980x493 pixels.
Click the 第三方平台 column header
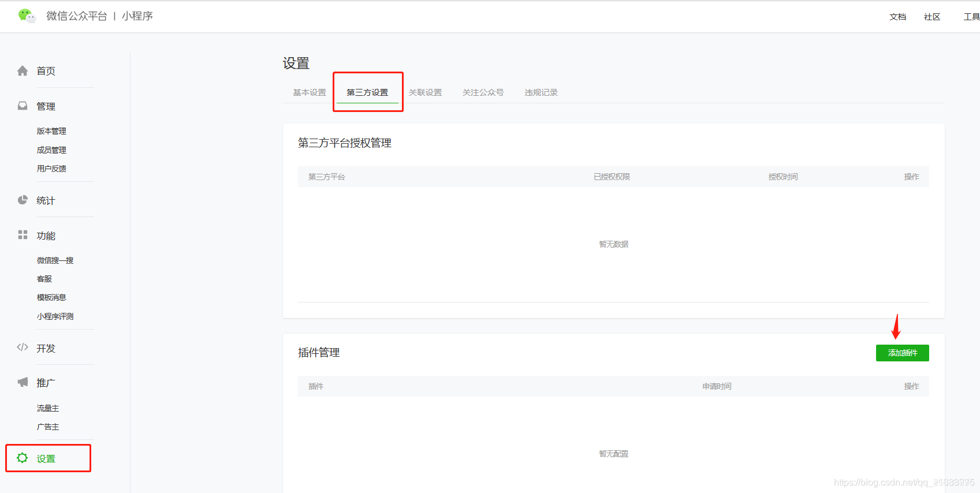coord(326,177)
